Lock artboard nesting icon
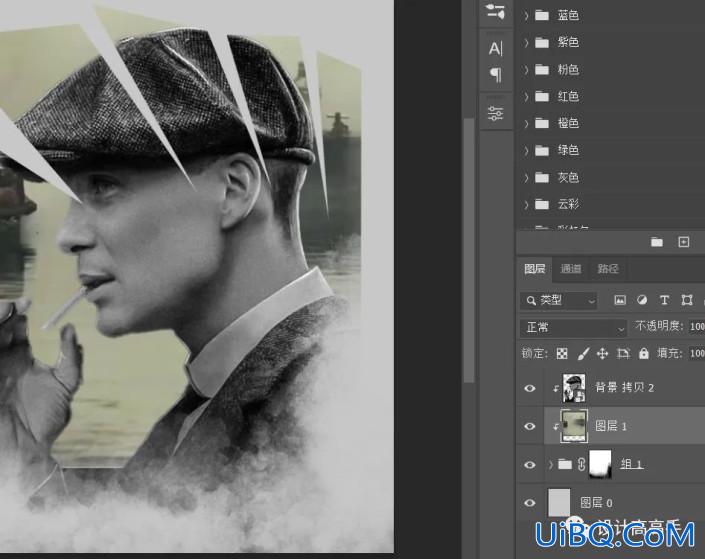705x559 pixels. [x=623, y=353]
